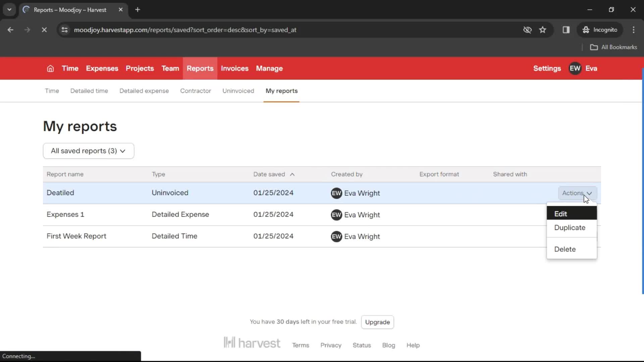The image size is (644, 362).
Task: Switch to Time report tab
Action: click(x=52, y=91)
